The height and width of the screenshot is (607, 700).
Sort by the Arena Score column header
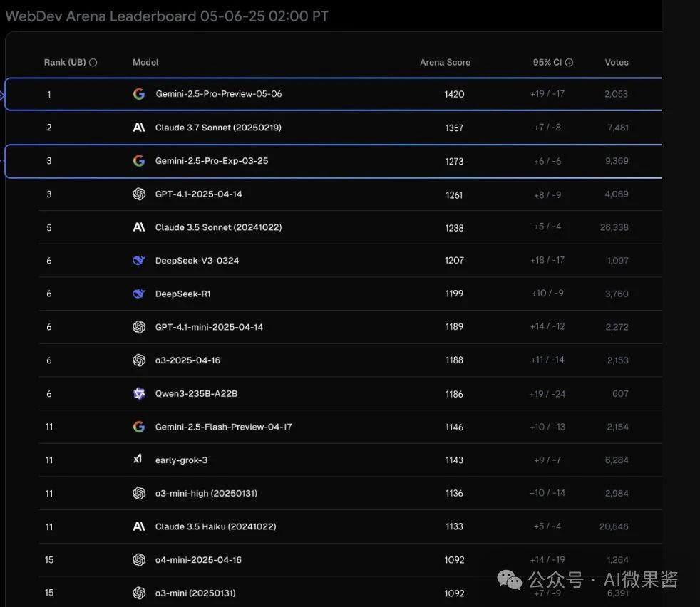(445, 63)
